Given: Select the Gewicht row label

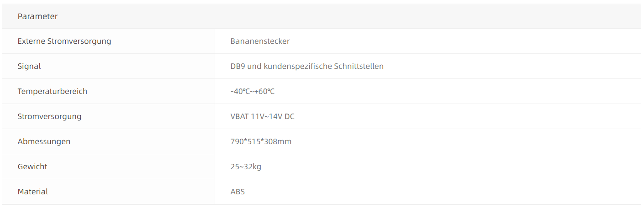Looking at the screenshot, I should (32, 166).
